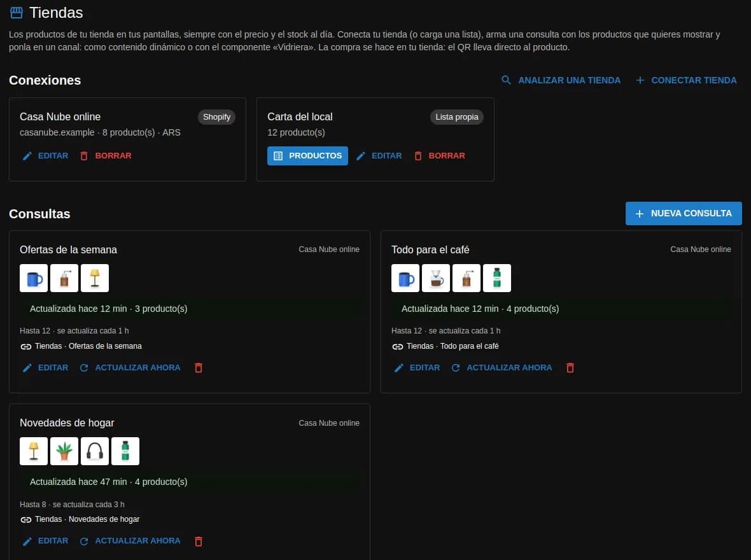Click 'casanube.example · 8 producto(s) · ARS' text

click(x=100, y=132)
